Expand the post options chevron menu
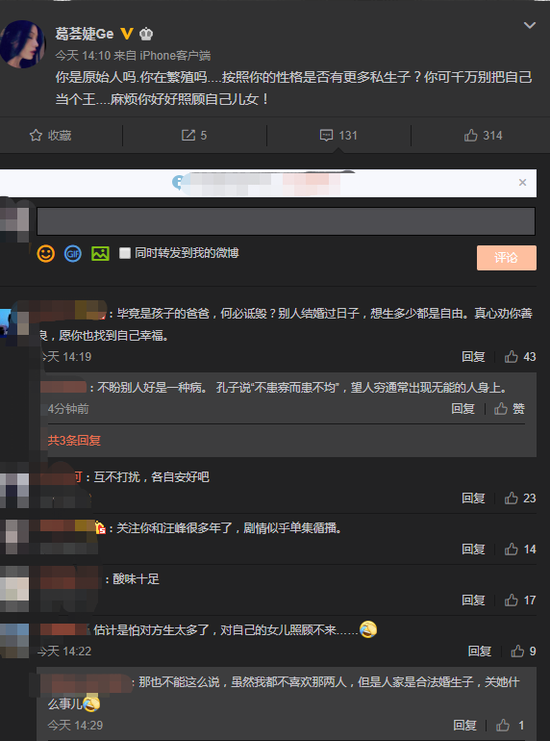Viewport: 550px width, 741px height. (530, 25)
